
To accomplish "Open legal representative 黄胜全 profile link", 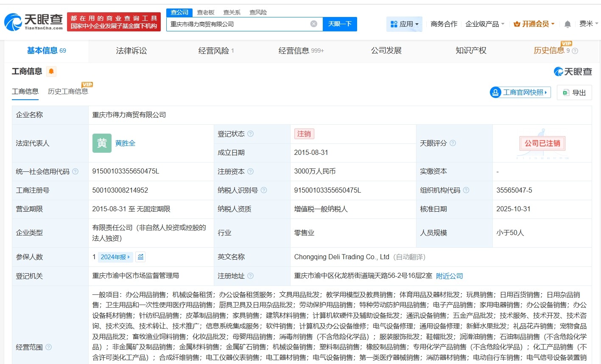I will coord(125,143).
